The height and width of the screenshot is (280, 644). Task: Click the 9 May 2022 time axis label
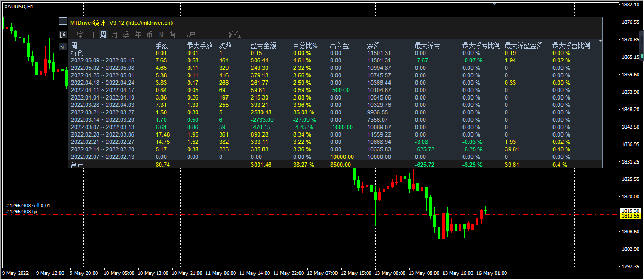tap(15, 274)
